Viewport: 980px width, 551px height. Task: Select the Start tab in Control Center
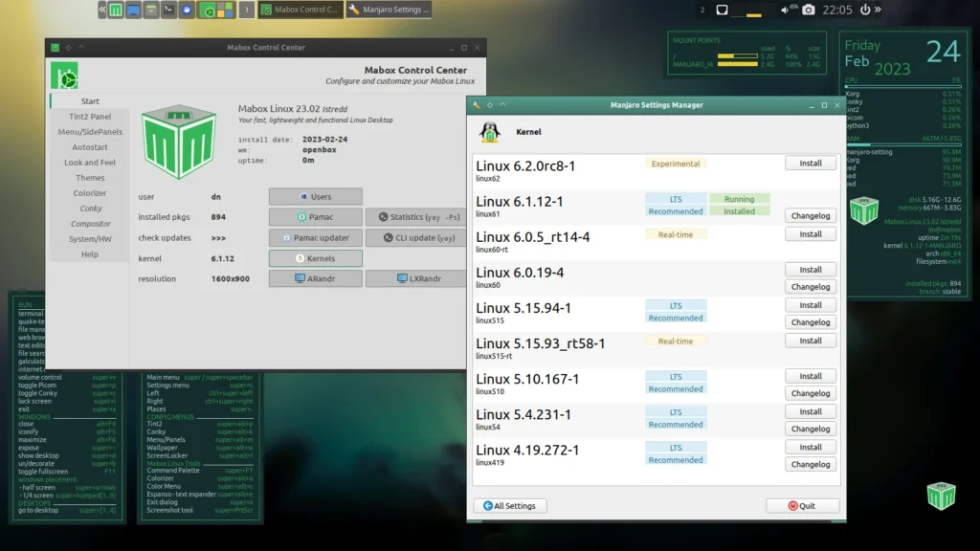90,101
